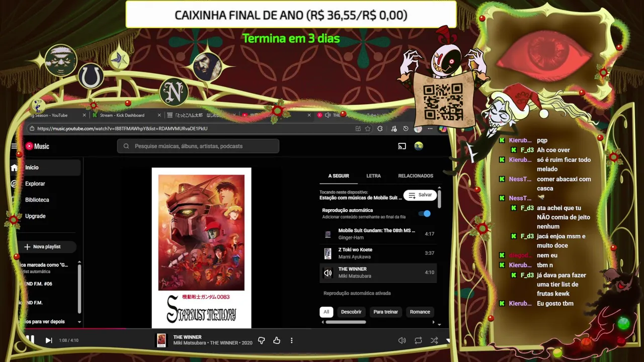Click the Z Toki wo Koete thumbnail
The height and width of the screenshot is (362, 644).
[x=328, y=253]
